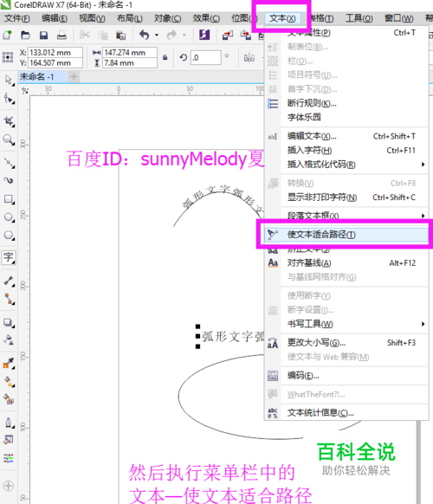Click the Save disk icon

click(x=43, y=35)
